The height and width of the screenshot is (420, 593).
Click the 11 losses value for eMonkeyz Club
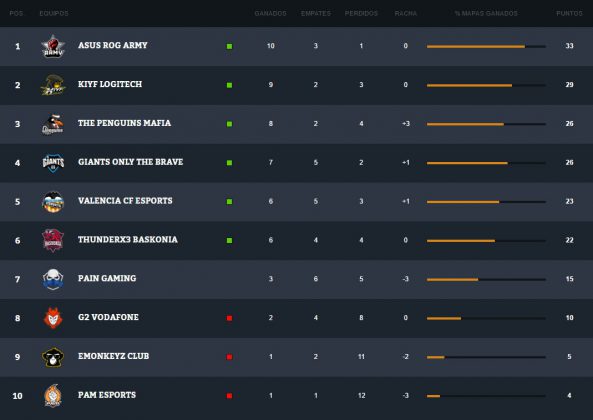pyautogui.click(x=361, y=356)
